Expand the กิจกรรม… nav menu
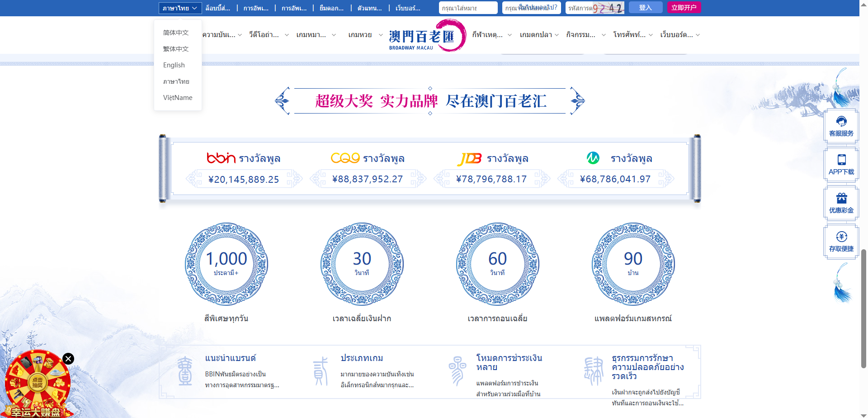Image resolution: width=868 pixels, height=418 pixels. click(x=586, y=35)
